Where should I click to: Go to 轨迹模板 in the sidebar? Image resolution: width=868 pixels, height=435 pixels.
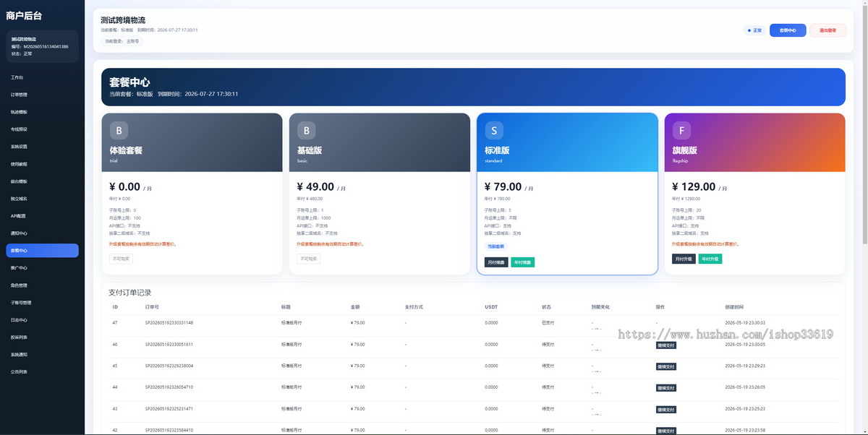click(42, 112)
